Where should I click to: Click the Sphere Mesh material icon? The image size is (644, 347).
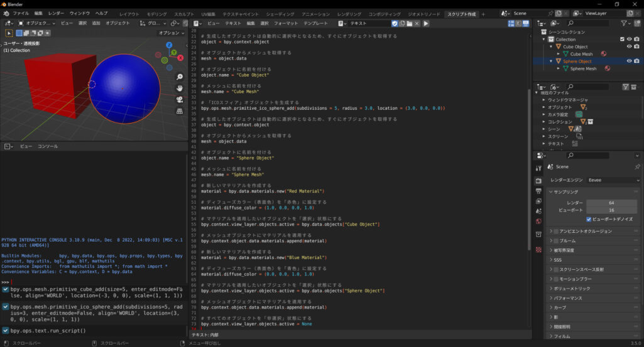pyautogui.click(x=607, y=68)
